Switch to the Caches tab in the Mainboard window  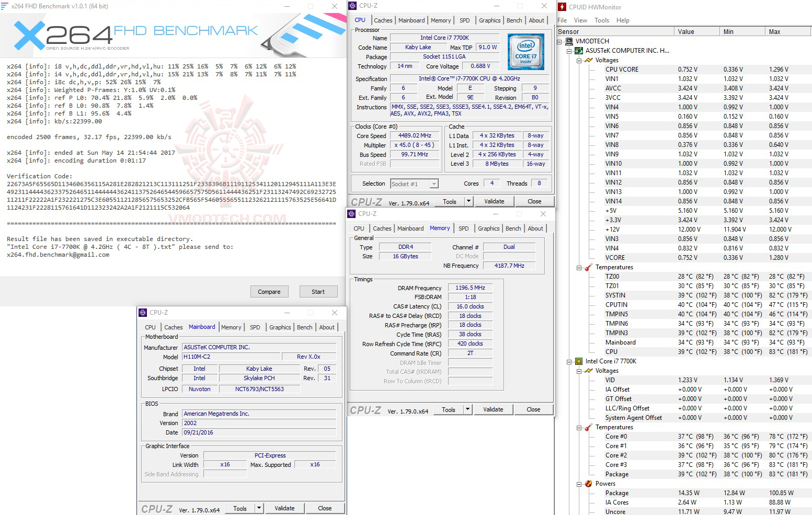point(173,327)
